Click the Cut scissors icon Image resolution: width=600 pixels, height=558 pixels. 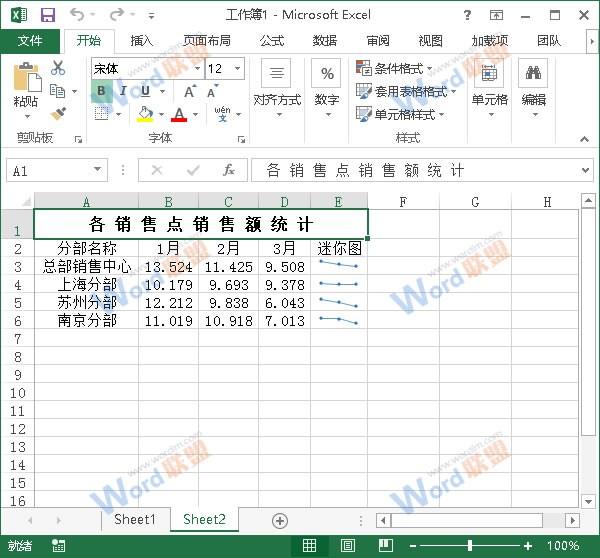[58, 68]
